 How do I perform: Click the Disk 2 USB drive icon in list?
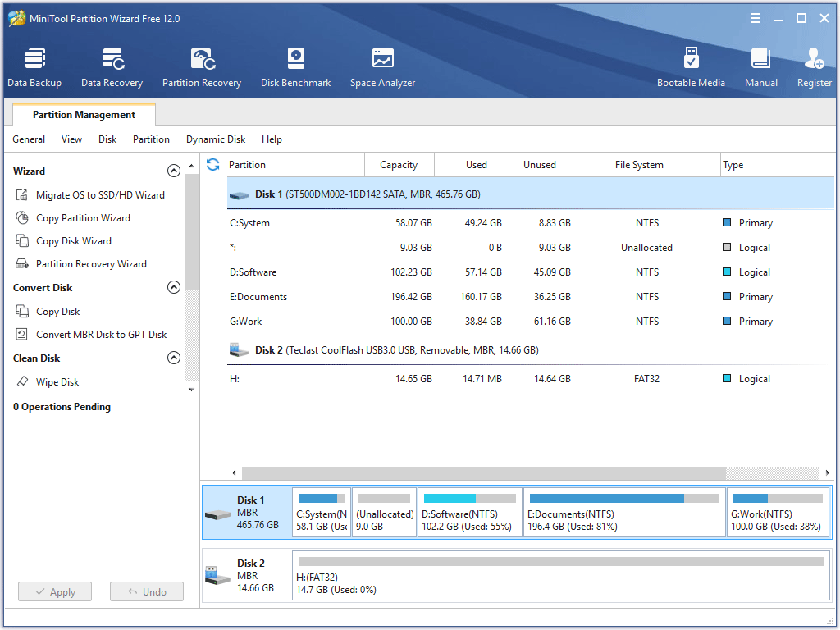coord(239,350)
